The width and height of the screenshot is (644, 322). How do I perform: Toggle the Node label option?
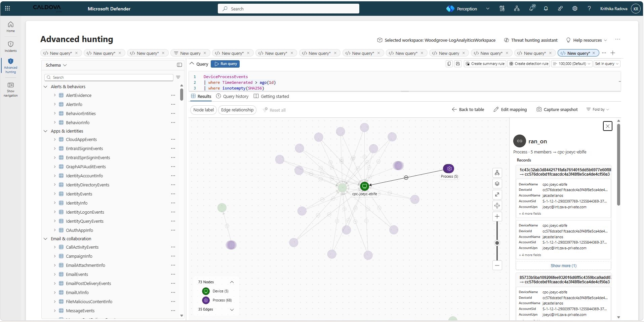tap(203, 110)
